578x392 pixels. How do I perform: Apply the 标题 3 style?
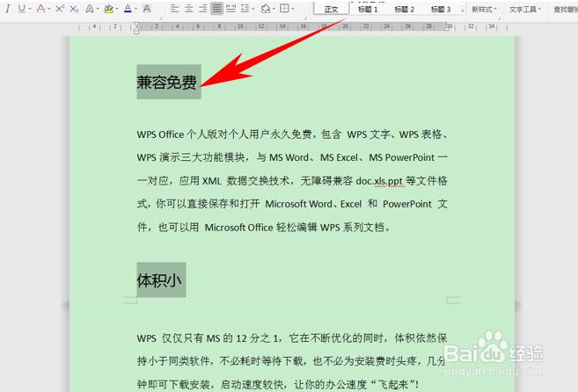441,9
